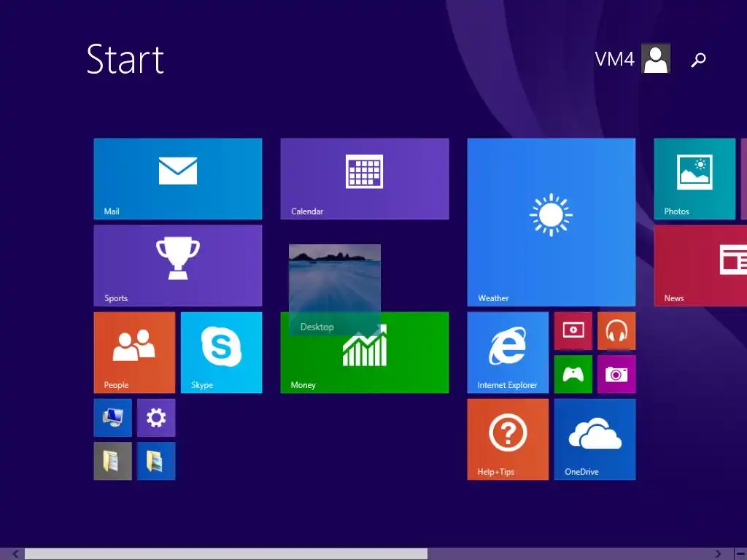747x560 pixels.
Task: Open the Money tile
Action: pyautogui.click(x=365, y=352)
